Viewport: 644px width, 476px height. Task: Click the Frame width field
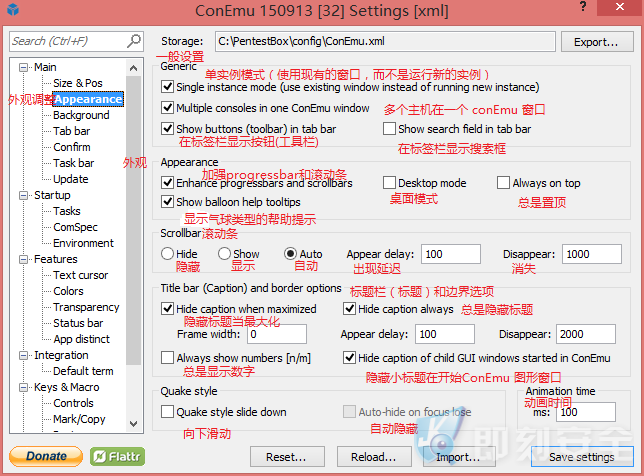pos(277,334)
